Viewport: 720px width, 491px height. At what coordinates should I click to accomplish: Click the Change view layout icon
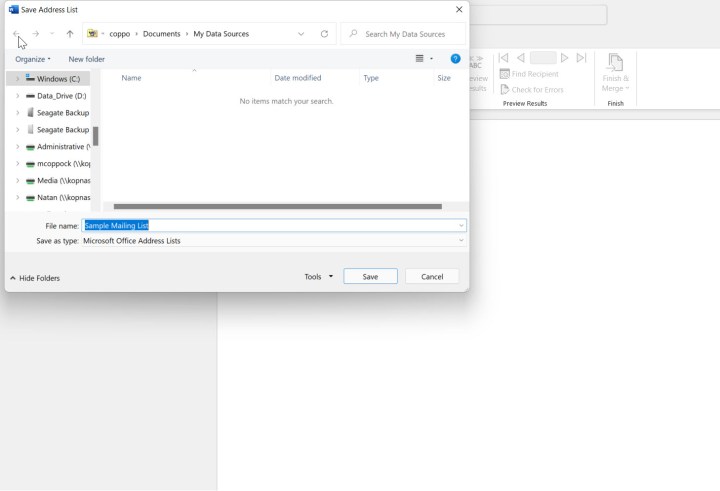coord(420,59)
